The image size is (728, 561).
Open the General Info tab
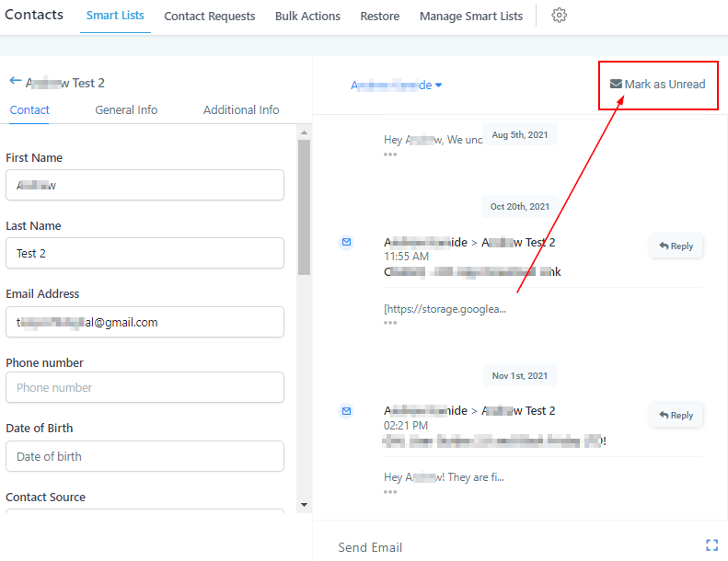[126, 109]
